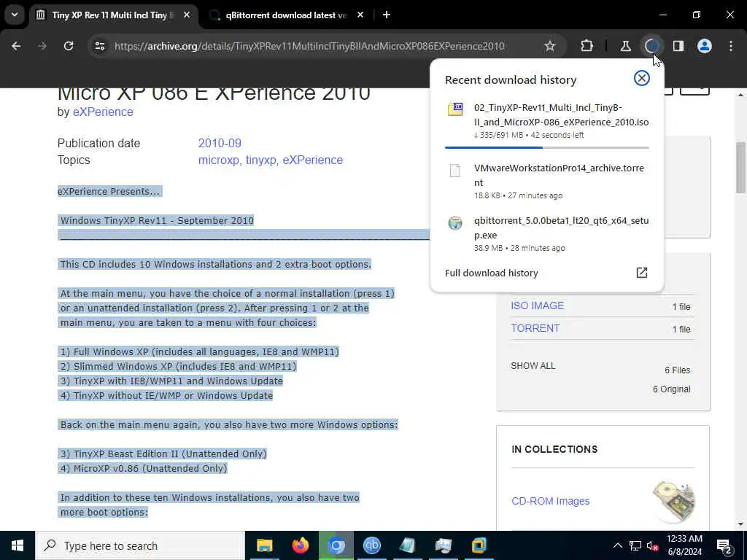Open the VMwareWorkstationPro14 torrent download entry
747x560 pixels.
click(547, 181)
